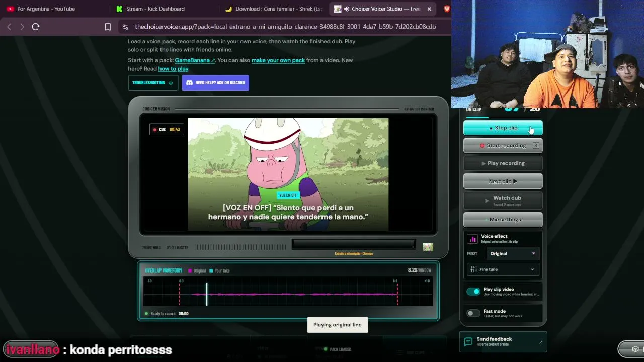644x362 pixels.
Task: Go forward in browser history
Action: click(x=22, y=27)
